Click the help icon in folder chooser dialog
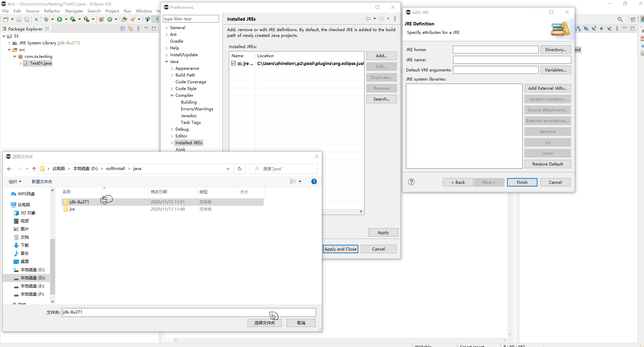 pyautogui.click(x=314, y=181)
